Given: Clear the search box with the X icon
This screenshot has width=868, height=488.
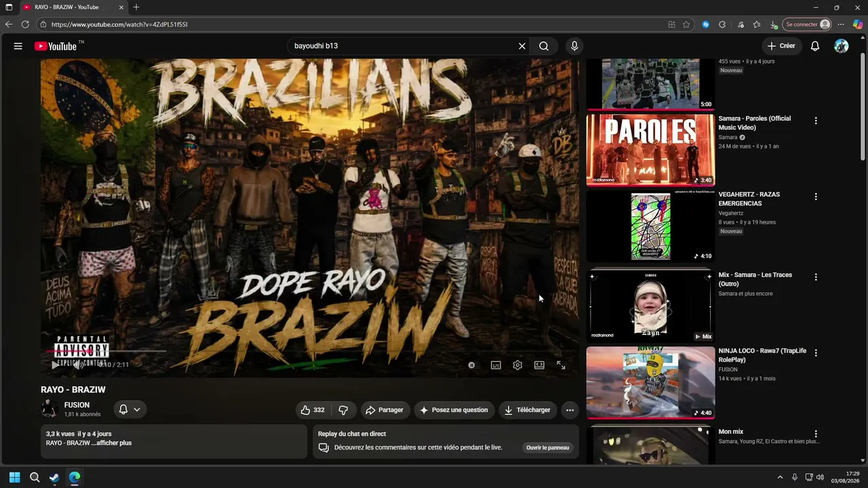Looking at the screenshot, I should point(522,46).
